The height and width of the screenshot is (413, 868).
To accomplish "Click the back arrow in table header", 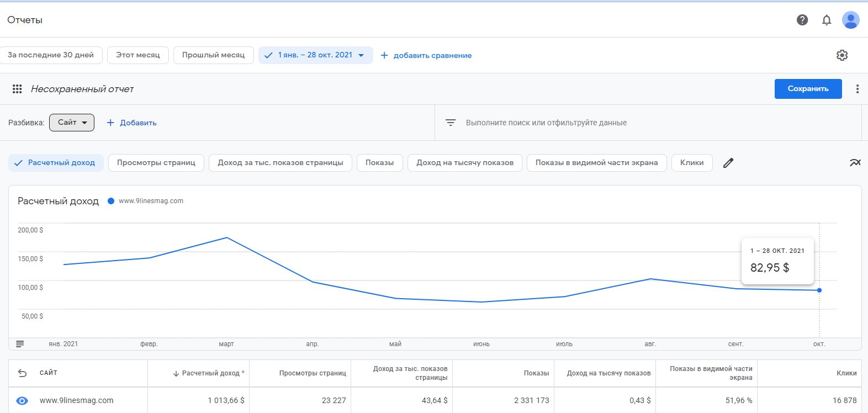I will point(22,373).
